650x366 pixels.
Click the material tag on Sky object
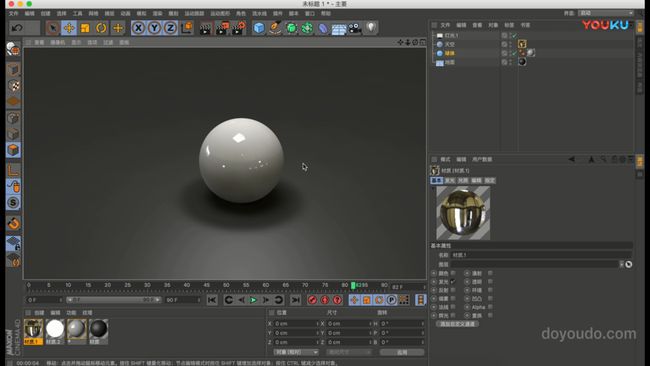coord(522,44)
